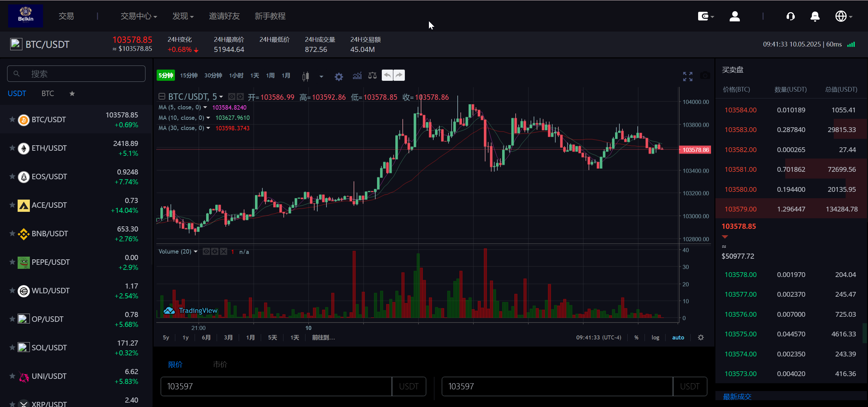Take a chart snapshot with the camera icon

pyautogui.click(x=705, y=75)
